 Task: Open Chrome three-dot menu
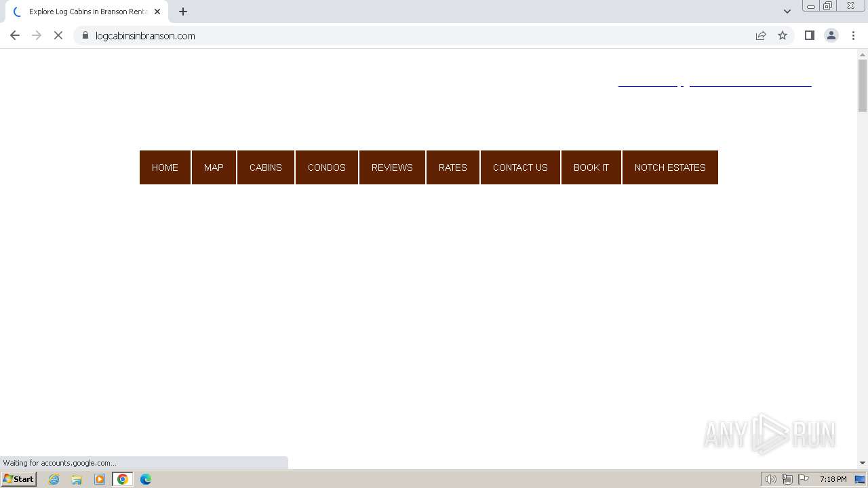coord(853,35)
